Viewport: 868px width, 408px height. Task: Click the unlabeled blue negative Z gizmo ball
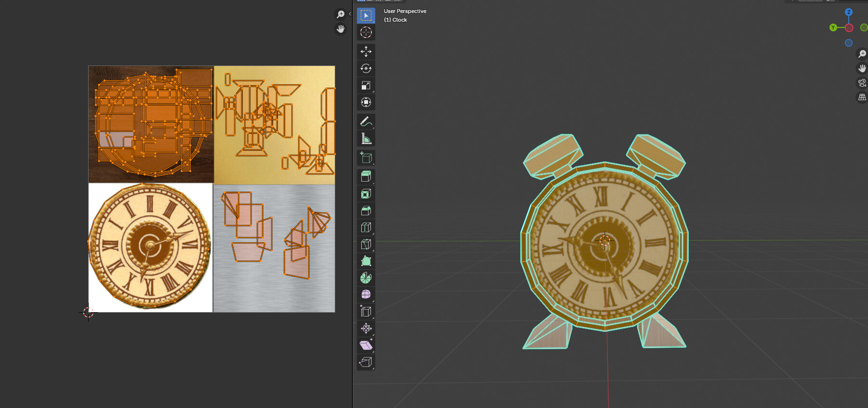click(849, 43)
